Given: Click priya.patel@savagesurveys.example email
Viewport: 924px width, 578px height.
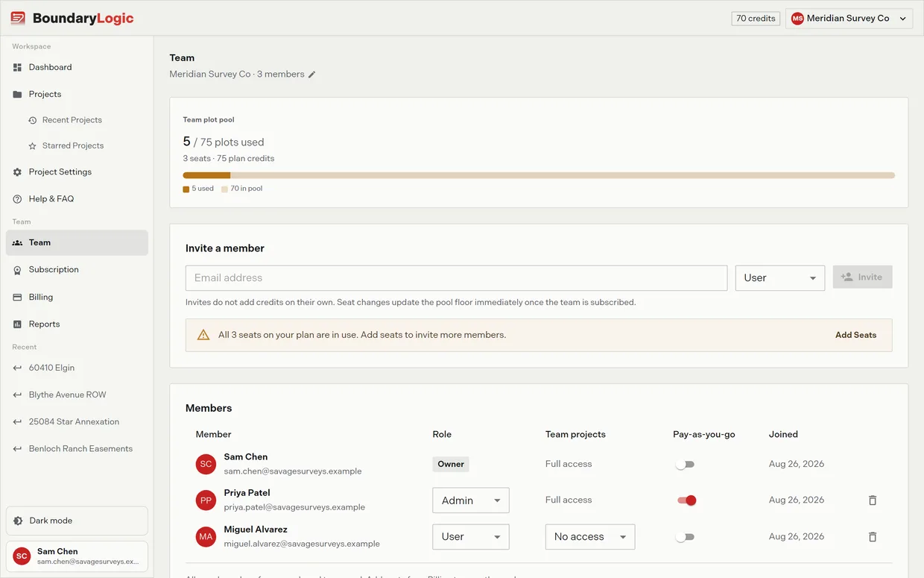Looking at the screenshot, I should click(x=294, y=507).
